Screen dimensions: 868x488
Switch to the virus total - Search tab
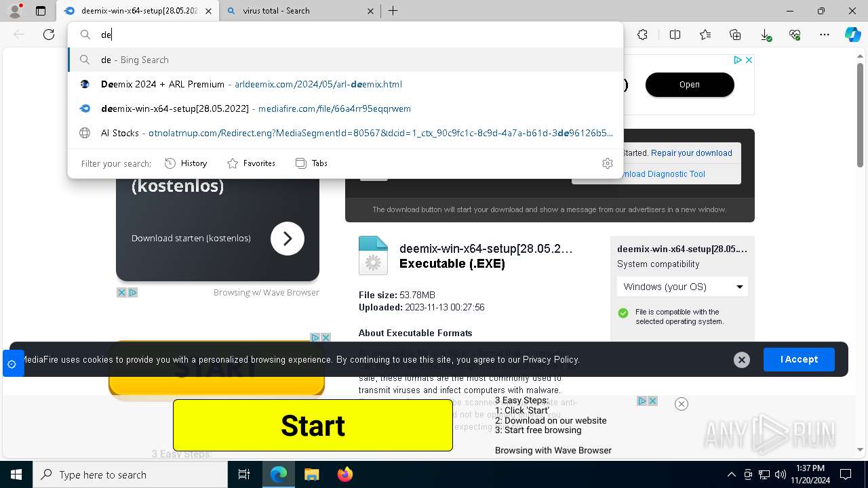click(x=300, y=11)
